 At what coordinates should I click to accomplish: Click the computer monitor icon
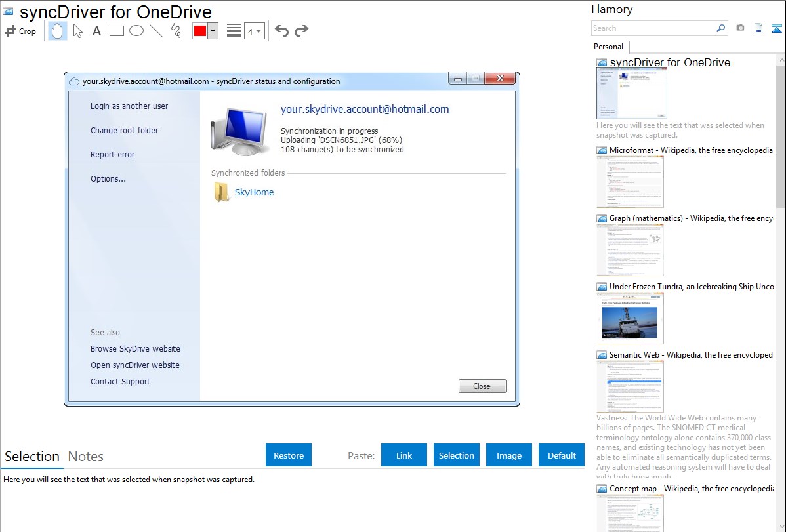point(239,131)
